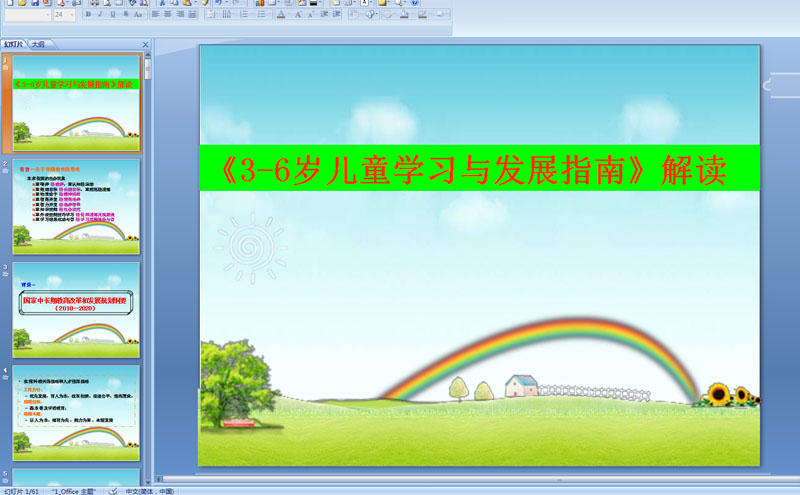
Task: Switch to the 大纲 outline tab
Action: pos(38,44)
